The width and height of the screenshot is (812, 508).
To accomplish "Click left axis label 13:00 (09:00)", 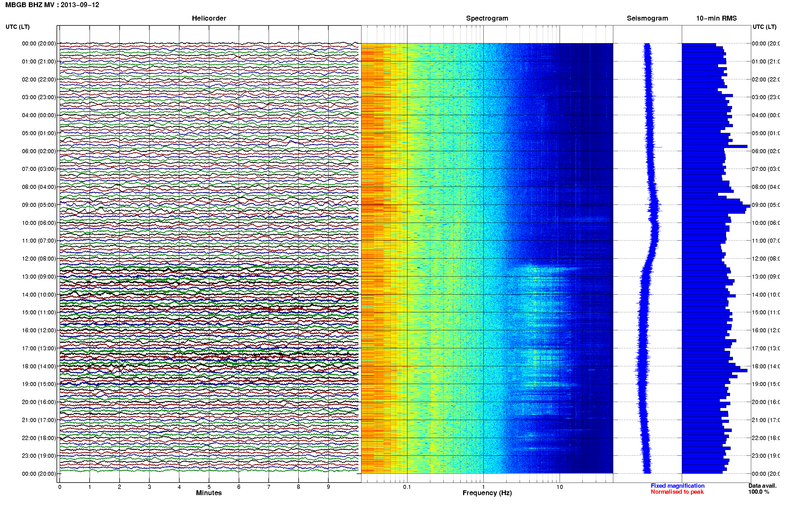I will click(39, 277).
